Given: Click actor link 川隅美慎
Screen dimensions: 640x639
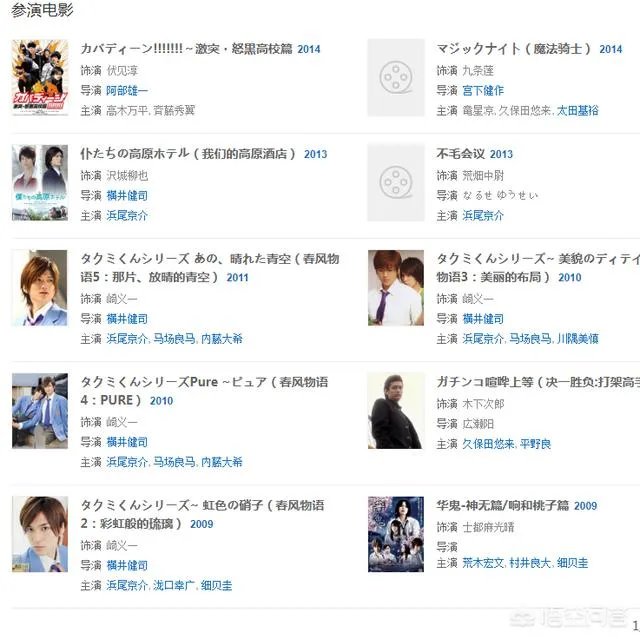Looking at the screenshot, I should tap(578, 338).
